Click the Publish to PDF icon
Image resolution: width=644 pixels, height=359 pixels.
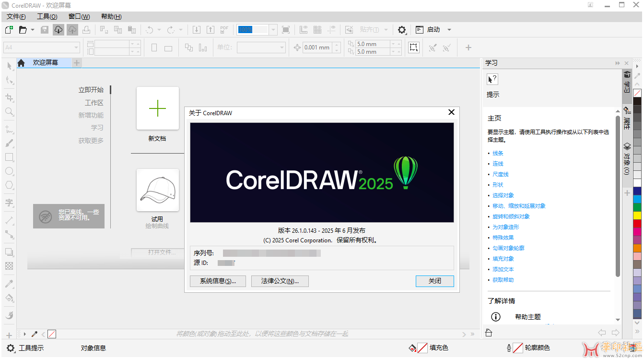tap(224, 30)
